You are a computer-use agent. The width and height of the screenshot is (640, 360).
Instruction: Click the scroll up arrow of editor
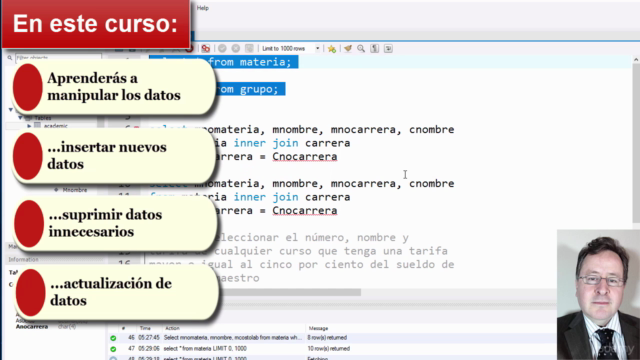[x=636, y=60]
